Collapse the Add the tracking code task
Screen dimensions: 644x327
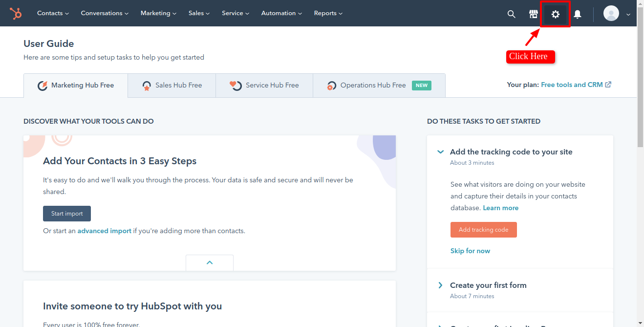440,152
